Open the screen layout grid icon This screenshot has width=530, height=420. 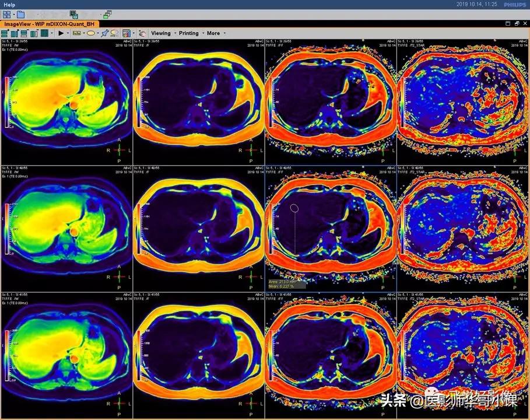(6, 14)
